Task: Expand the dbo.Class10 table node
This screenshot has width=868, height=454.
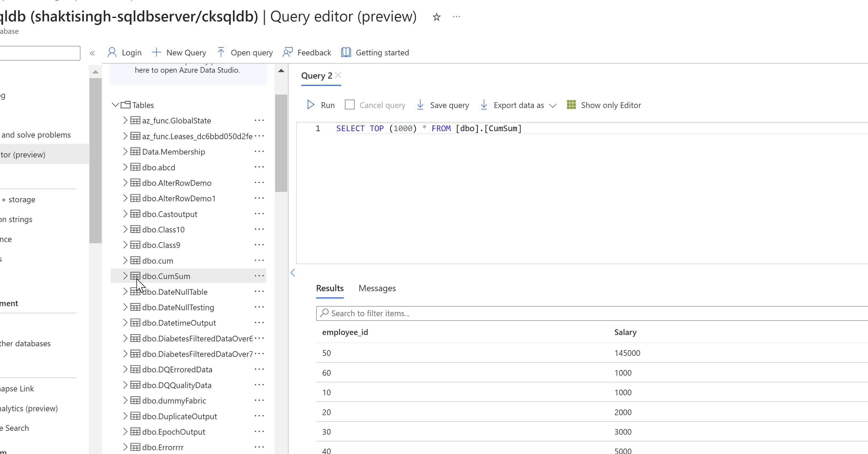Action: coord(125,229)
